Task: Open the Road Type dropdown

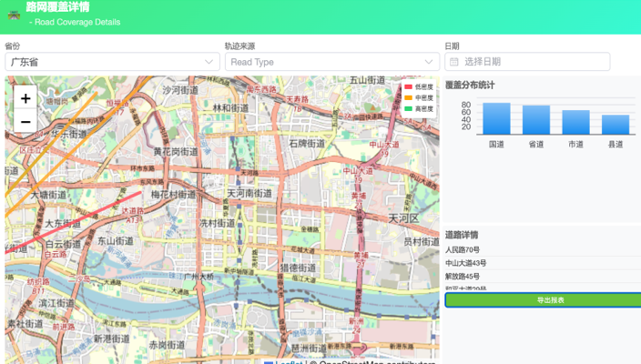Action: pos(332,62)
